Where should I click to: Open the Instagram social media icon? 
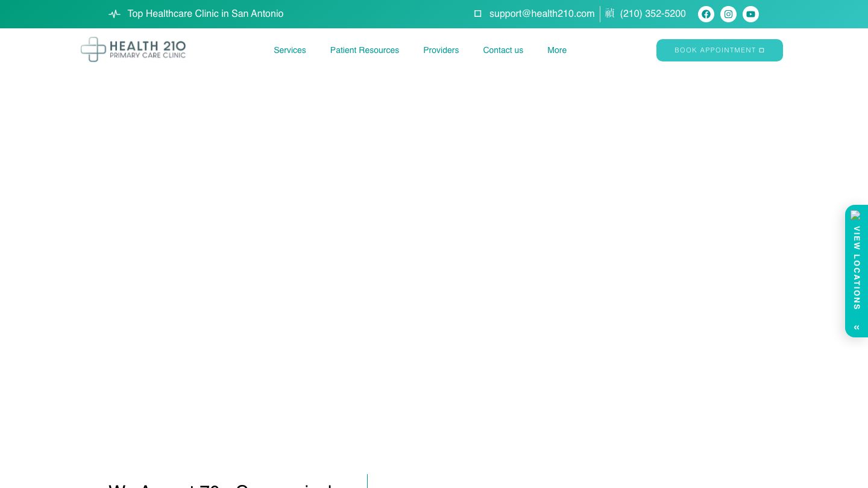[728, 14]
